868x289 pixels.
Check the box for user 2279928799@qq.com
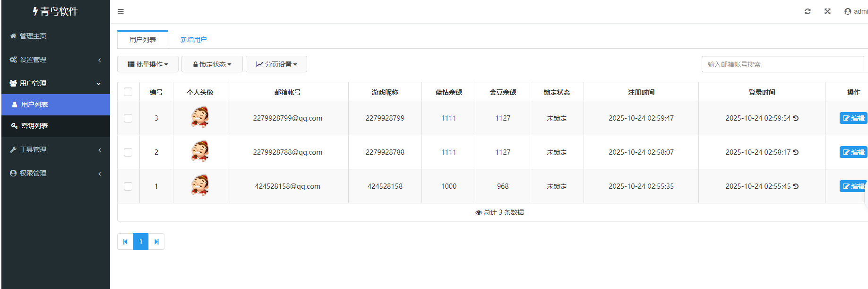(x=128, y=118)
